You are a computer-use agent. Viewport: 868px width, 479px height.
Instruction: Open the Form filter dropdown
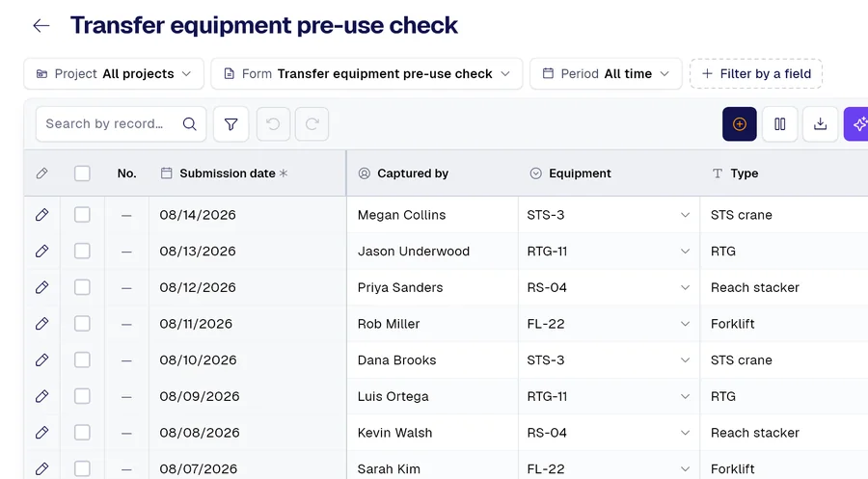(366, 73)
